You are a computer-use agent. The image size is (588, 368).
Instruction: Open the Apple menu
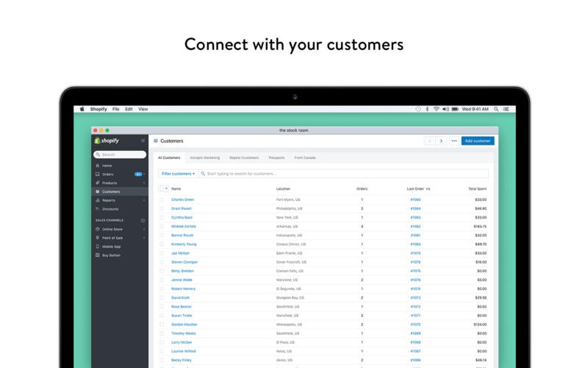pos(82,109)
